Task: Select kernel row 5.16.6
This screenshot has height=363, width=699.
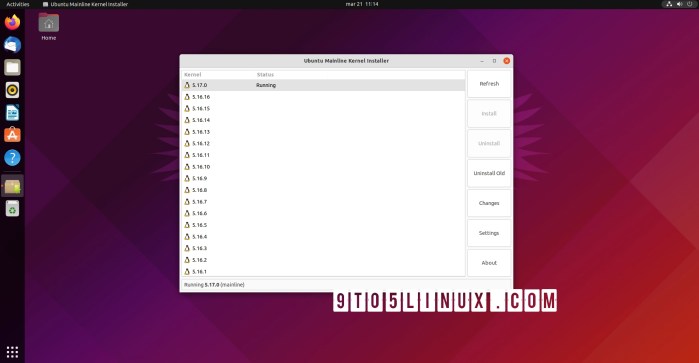Action: (323, 213)
